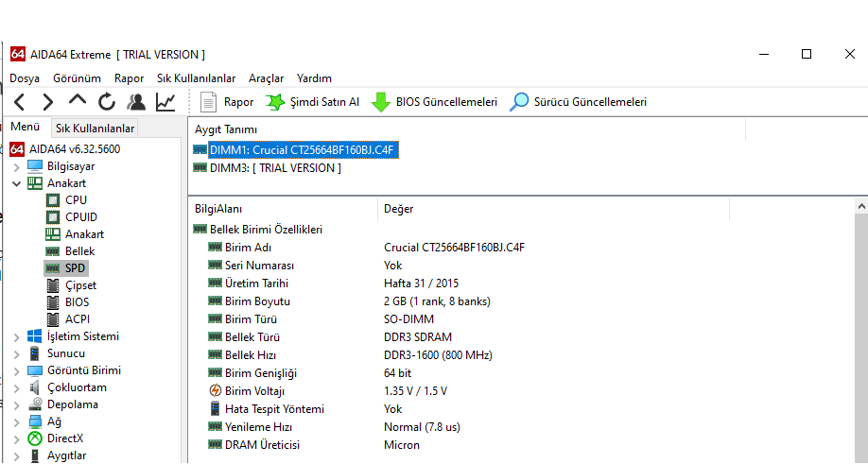868x464 pixels.
Task: Select the value 2 GB (1 rank, 8 banks)
Action: pyautogui.click(x=437, y=301)
